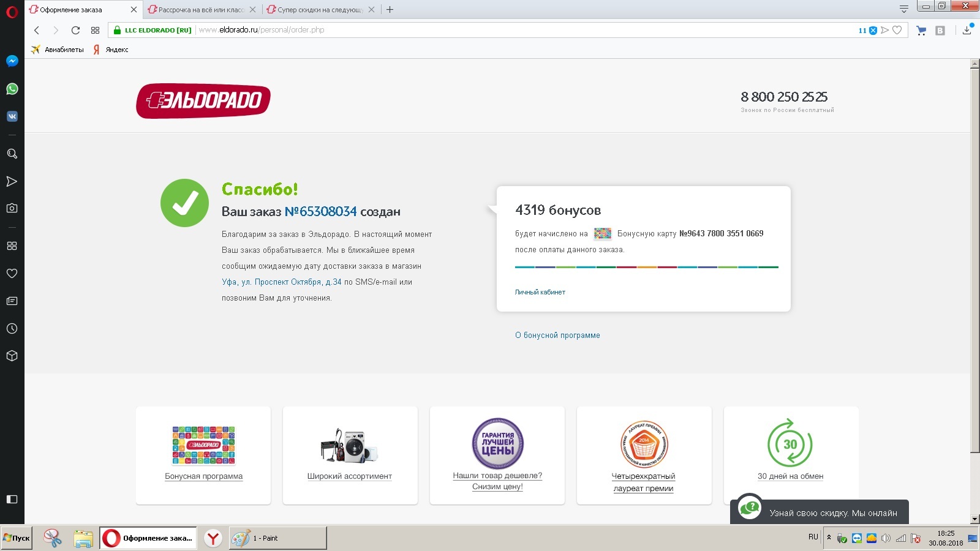Open network signal tray icon
The height and width of the screenshot is (551, 980).
tap(901, 538)
